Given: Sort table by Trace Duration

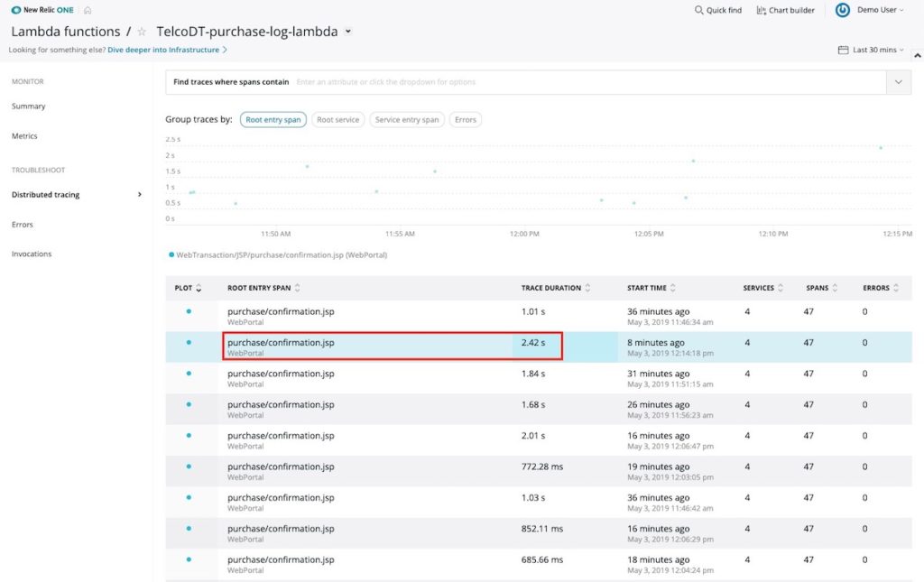Looking at the screenshot, I should click(587, 288).
